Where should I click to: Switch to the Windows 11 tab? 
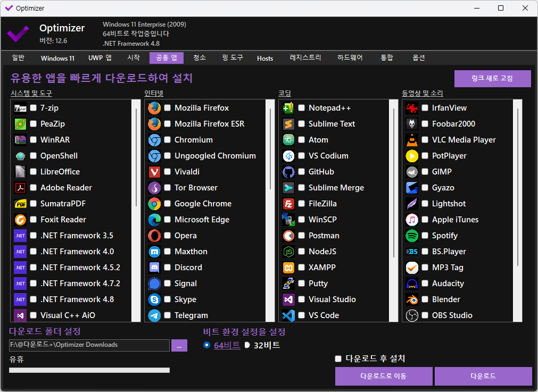coord(57,58)
